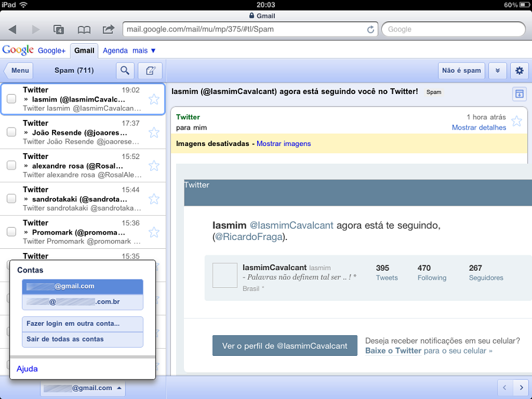Expand more actions double-chevron dropdown
532x399 pixels.
(498, 71)
